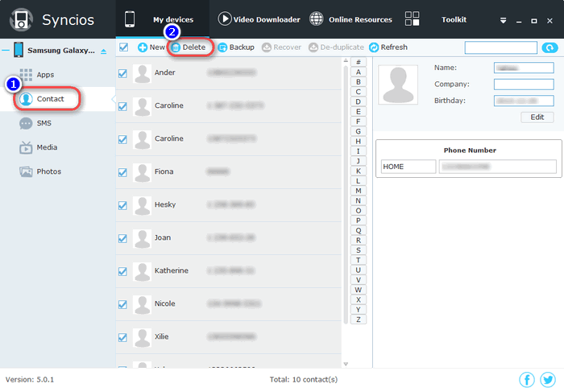Screen dimensions: 564x392
Task: Open the Toolkit tab
Action: click(453, 19)
